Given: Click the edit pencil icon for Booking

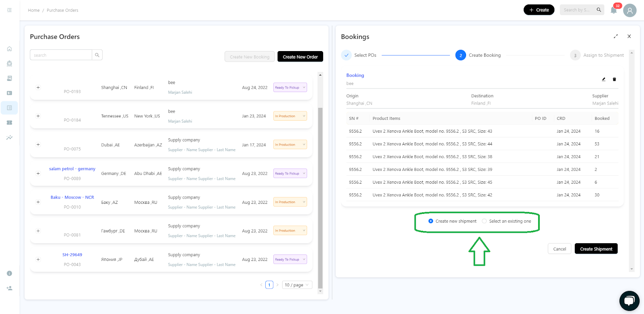Looking at the screenshot, I should 603,79.
